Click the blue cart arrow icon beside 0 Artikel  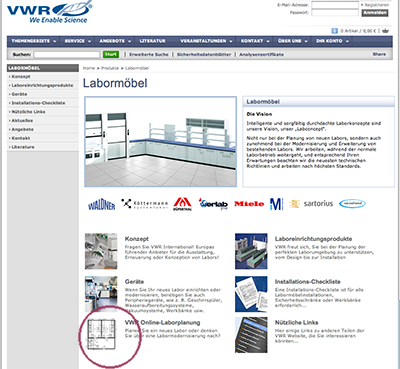(334, 31)
